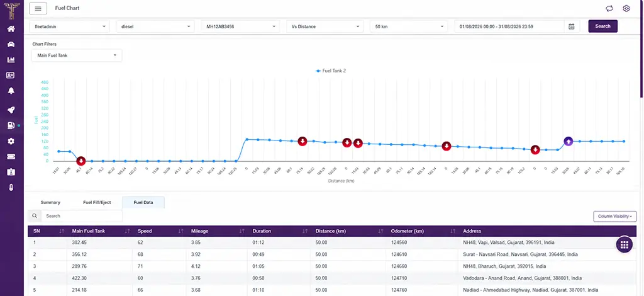This screenshot has width=644, height=296.
Task: Open the floating grid apps button
Action: pyautogui.click(x=625, y=244)
